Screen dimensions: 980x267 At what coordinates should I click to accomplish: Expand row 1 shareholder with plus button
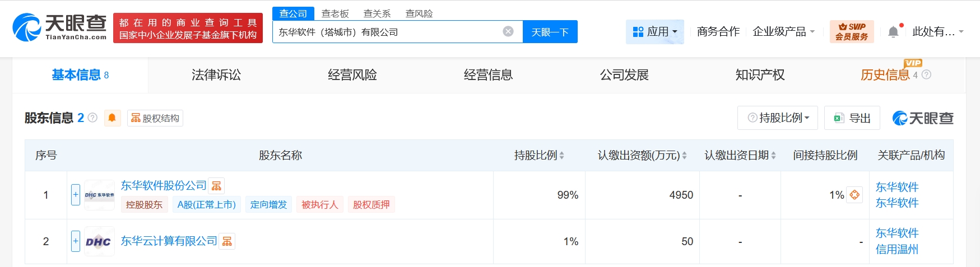point(76,195)
